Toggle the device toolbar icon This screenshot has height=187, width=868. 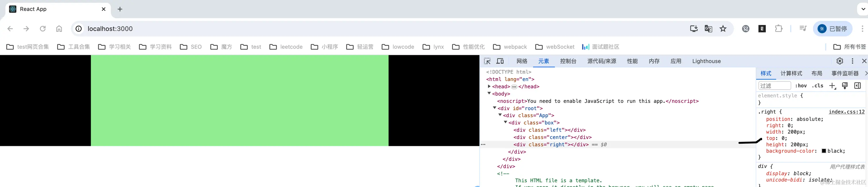[500, 61]
